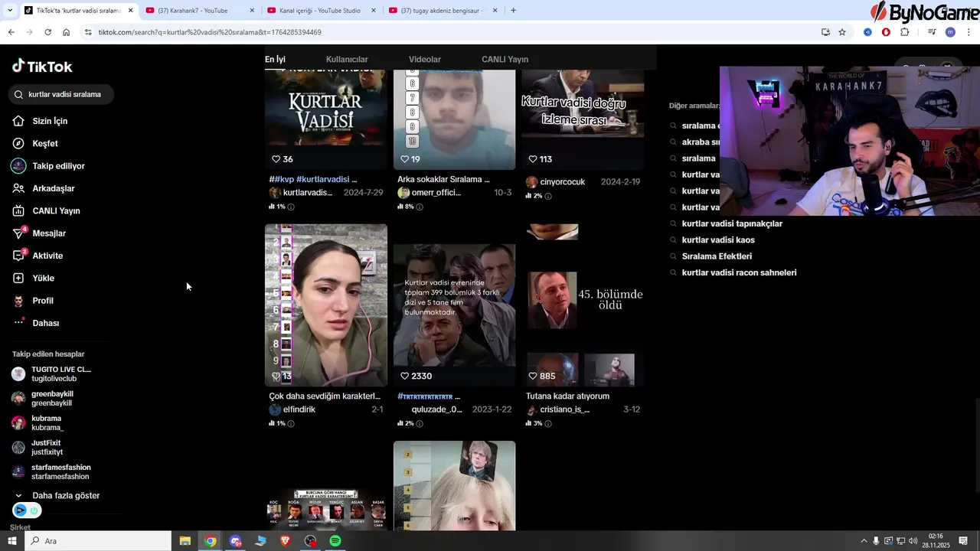Show hidden system tray icons
The image size is (980, 551).
click(x=864, y=541)
